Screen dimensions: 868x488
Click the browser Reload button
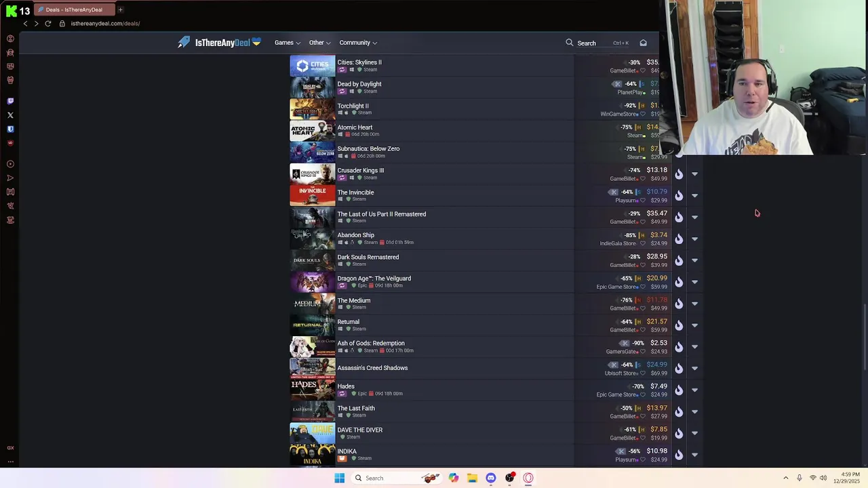pyautogui.click(x=47, y=23)
